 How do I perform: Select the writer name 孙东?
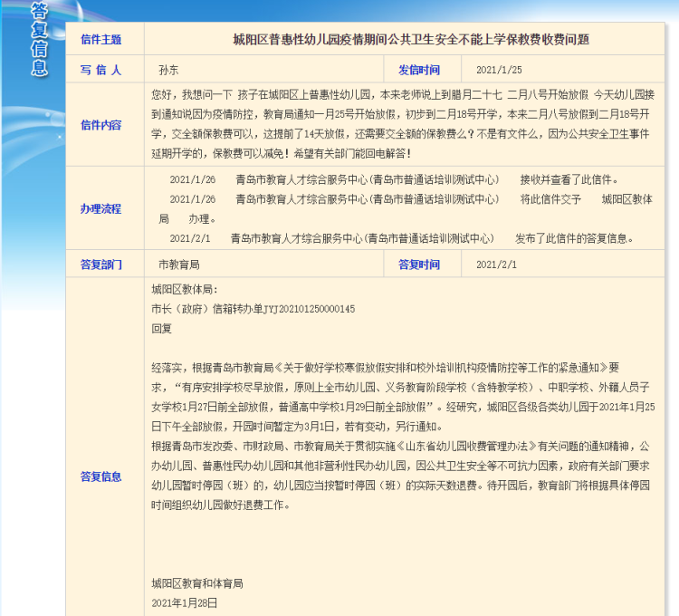pos(168,70)
